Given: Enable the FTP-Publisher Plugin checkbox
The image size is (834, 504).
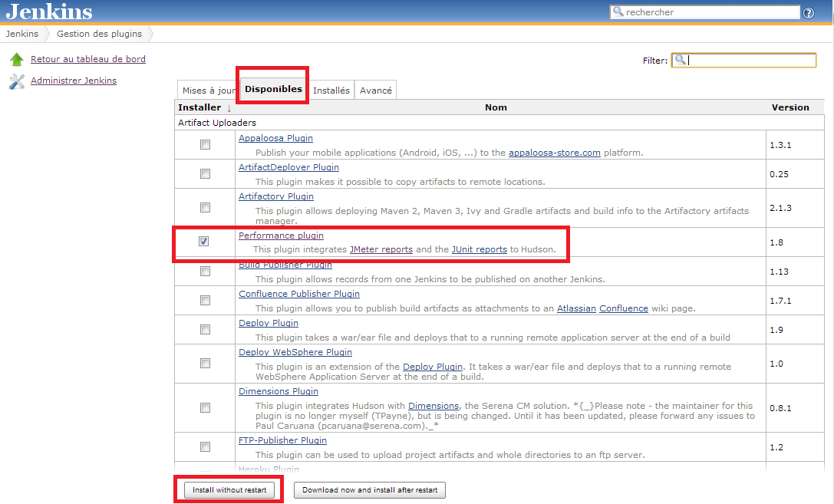Looking at the screenshot, I should (203, 446).
